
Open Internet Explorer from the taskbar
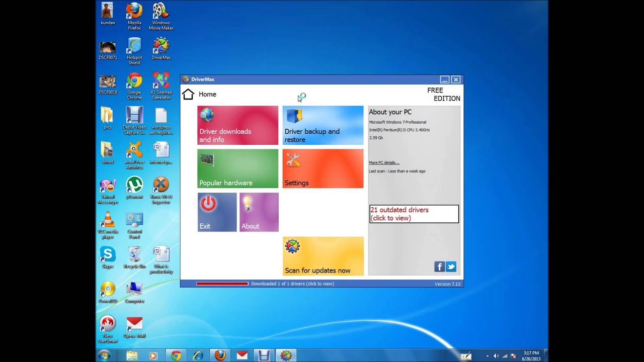click(198, 355)
